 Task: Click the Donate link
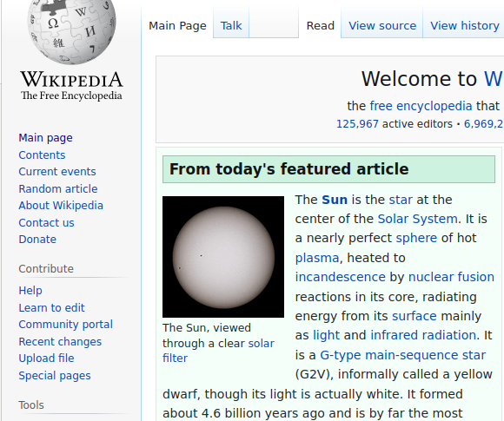[x=37, y=240]
